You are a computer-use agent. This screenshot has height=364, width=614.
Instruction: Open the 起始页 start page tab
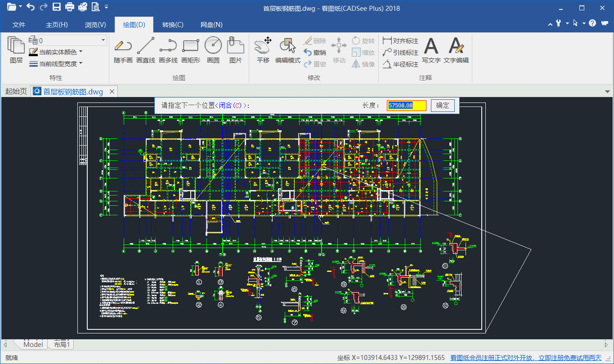pyautogui.click(x=16, y=92)
